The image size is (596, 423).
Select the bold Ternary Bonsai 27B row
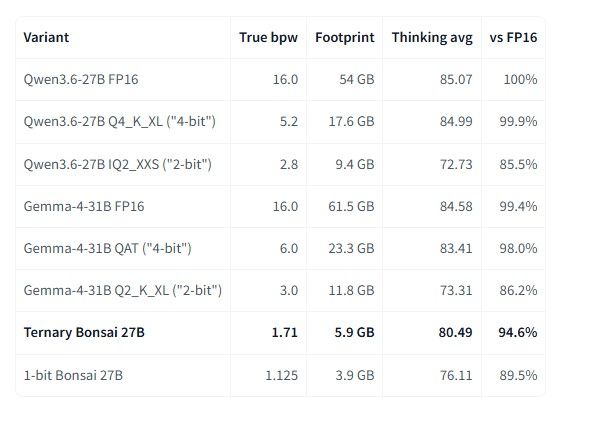280,333
